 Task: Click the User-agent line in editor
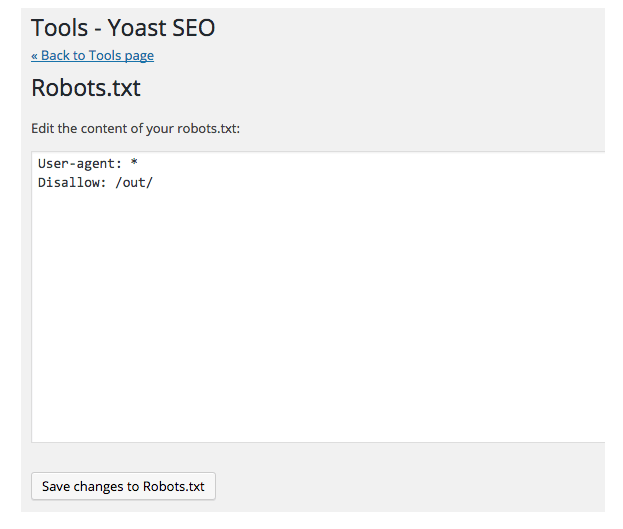click(88, 162)
